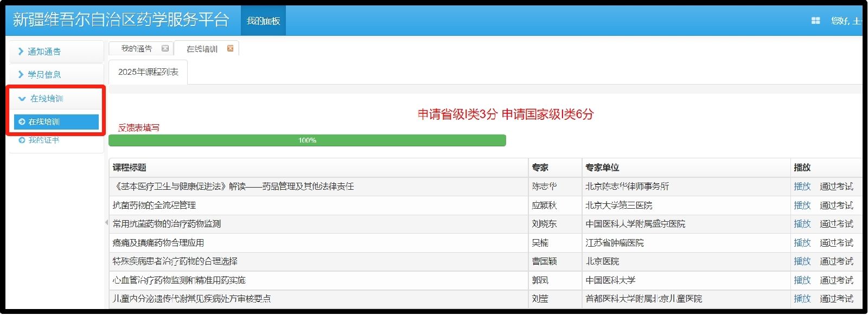Click 播放 for the 陈志华 law course
Screen dimensions: 868x315
[802, 186]
